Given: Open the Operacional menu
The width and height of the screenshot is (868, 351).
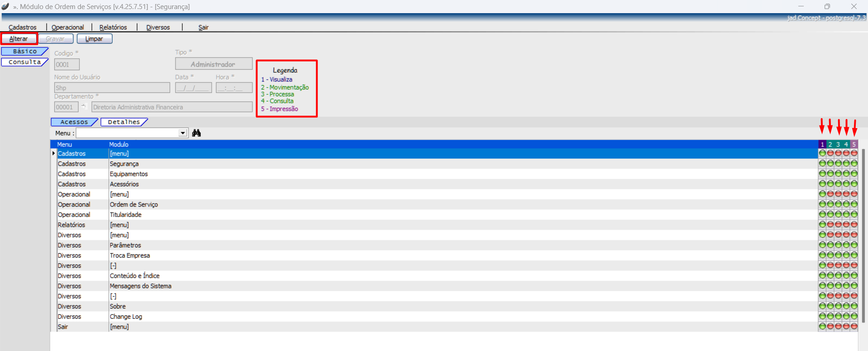Looking at the screenshot, I should pyautogui.click(x=68, y=27).
